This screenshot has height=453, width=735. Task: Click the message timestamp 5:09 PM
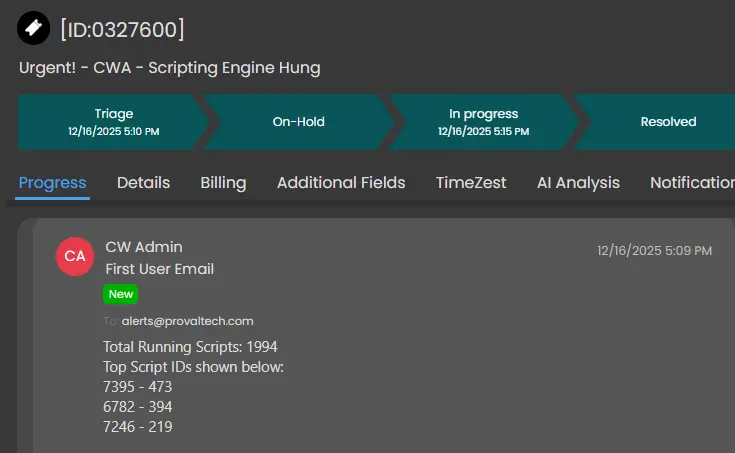click(654, 250)
